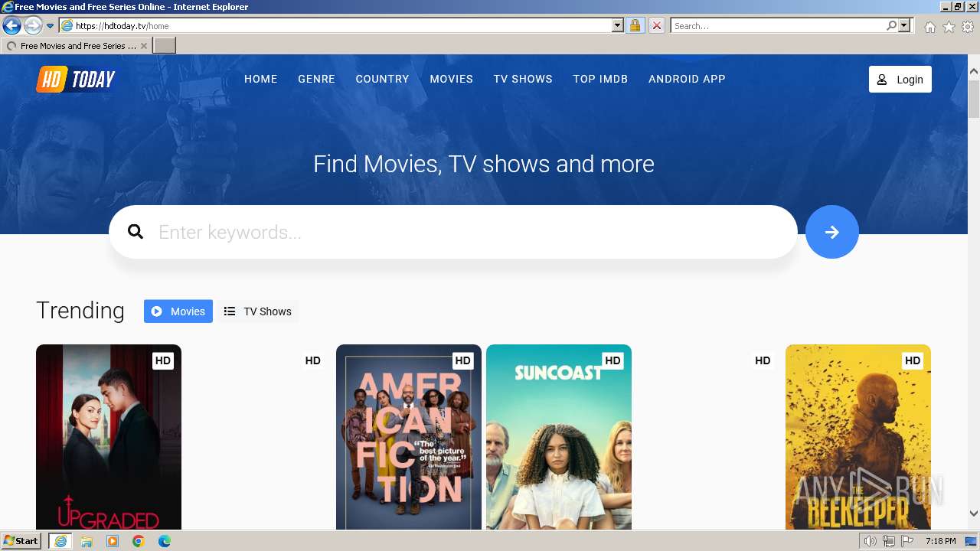Show trending Movies
The width and height of the screenshot is (980, 551).
click(x=178, y=311)
